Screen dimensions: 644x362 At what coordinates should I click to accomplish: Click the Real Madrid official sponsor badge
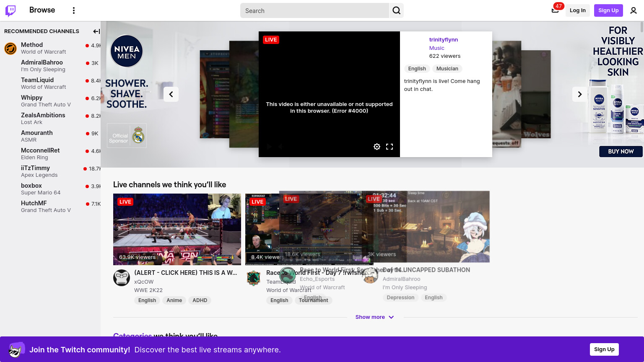pyautogui.click(x=127, y=136)
